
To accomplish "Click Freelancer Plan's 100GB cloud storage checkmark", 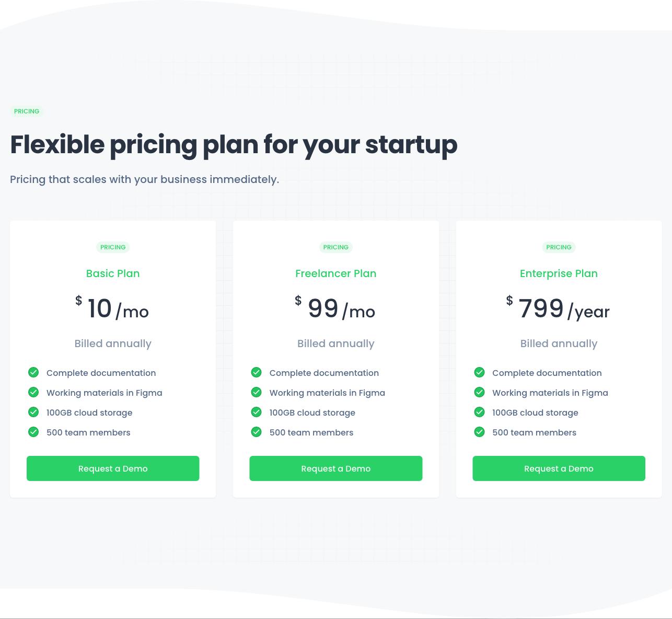I will (x=256, y=412).
